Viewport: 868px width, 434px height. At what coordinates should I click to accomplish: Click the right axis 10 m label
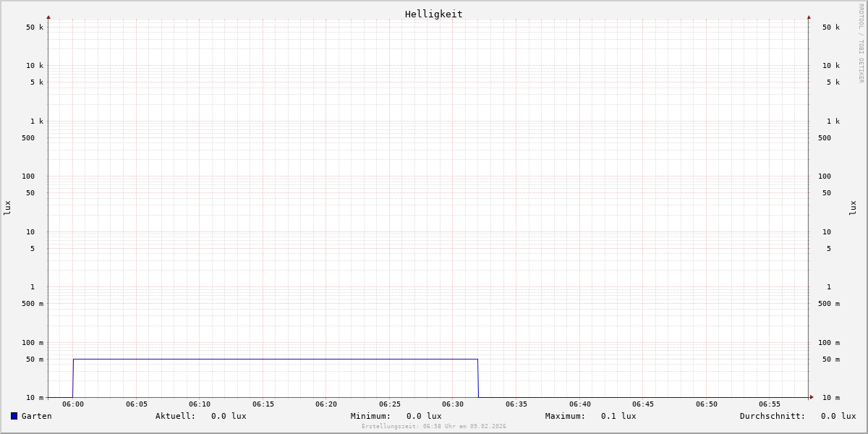pyautogui.click(x=831, y=398)
